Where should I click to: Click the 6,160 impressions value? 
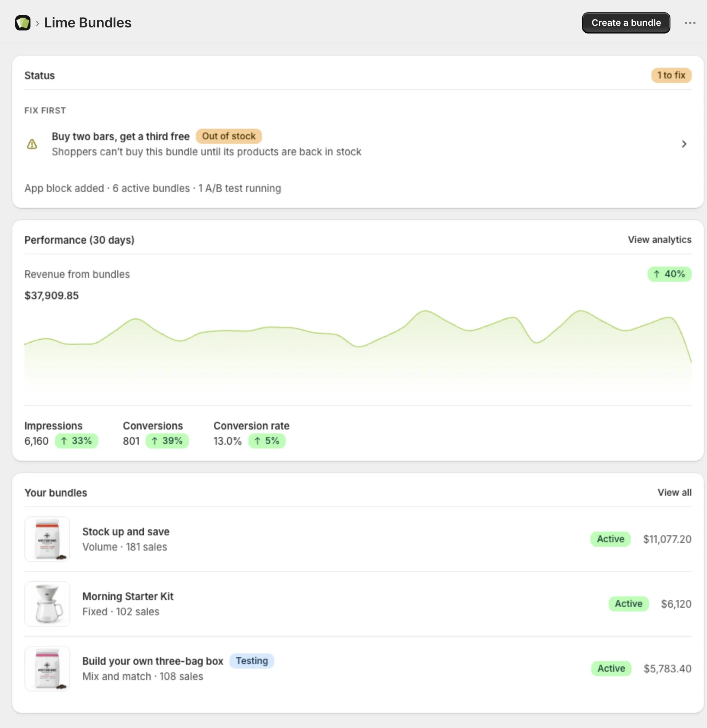pos(37,441)
